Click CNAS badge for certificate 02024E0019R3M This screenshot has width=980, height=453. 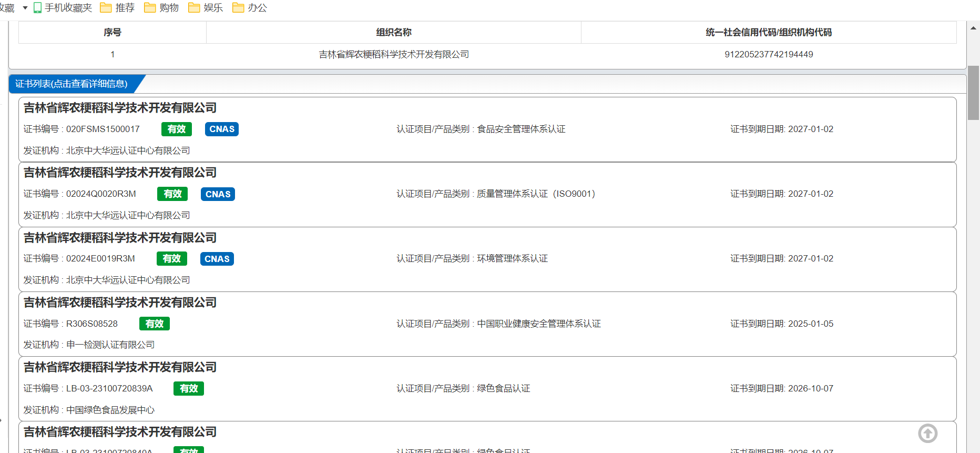(217, 259)
